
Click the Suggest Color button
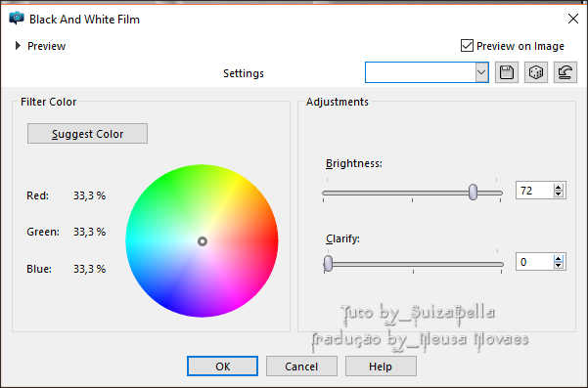[87, 134]
